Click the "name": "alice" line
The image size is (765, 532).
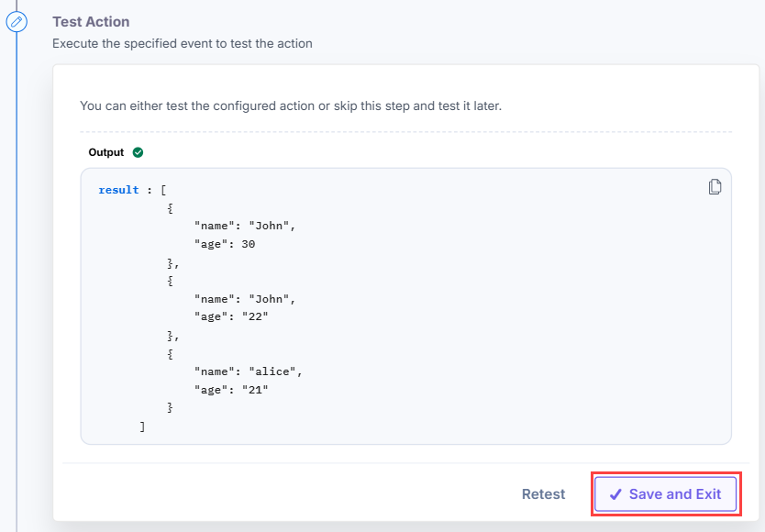click(x=248, y=372)
